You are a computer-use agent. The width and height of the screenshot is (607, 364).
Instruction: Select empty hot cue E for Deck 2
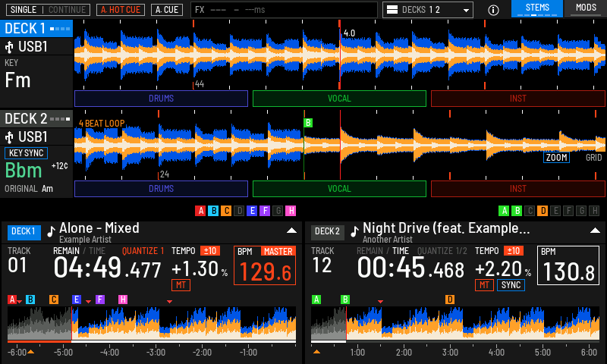555,211
